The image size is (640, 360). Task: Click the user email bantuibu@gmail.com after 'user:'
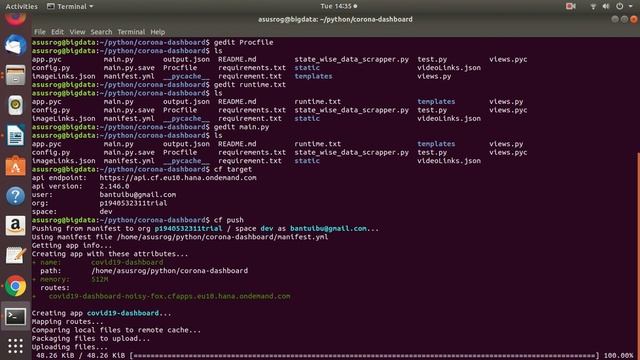pos(138,195)
